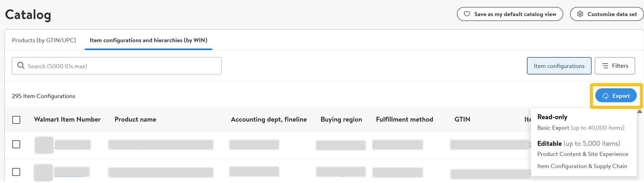Click the second row product thumbnail

[44, 172]
